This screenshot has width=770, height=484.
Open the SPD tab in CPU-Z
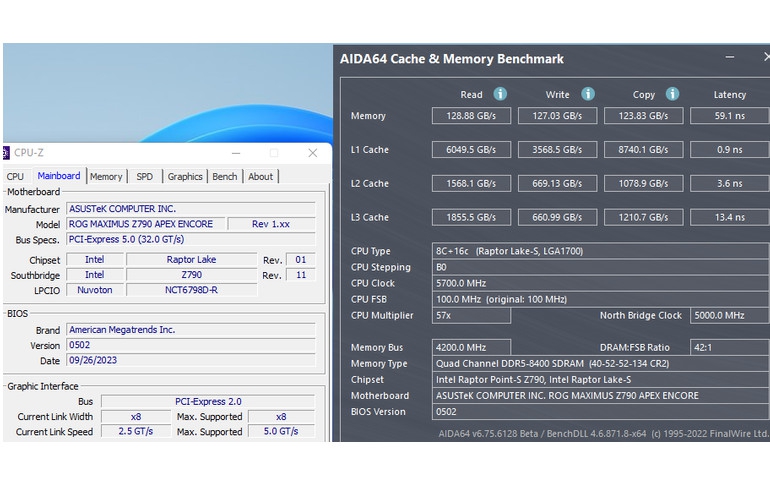[144, 176]
